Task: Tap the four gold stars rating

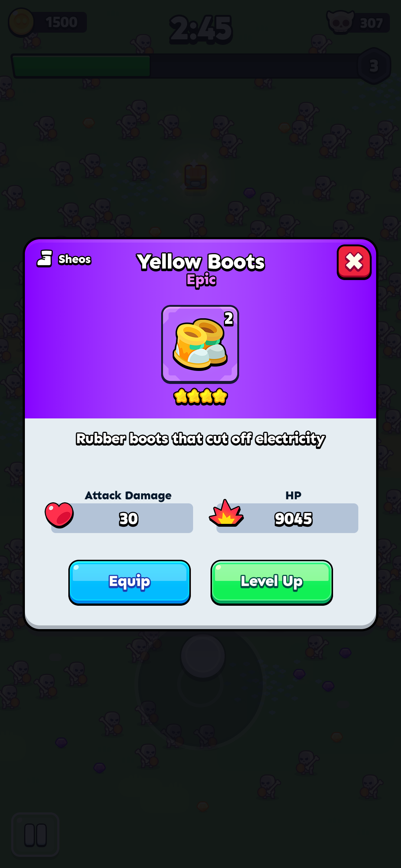Action: (200, 397)
